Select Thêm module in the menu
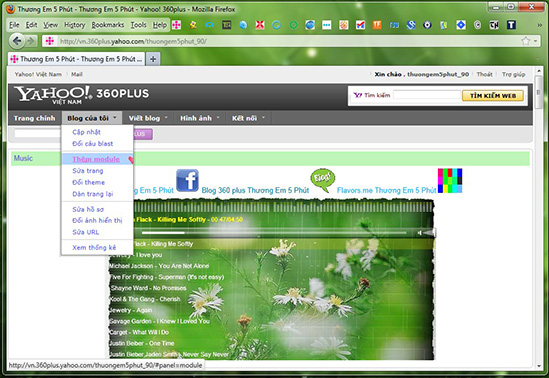Viewport: 549px width, 378px height. point(96,159)
